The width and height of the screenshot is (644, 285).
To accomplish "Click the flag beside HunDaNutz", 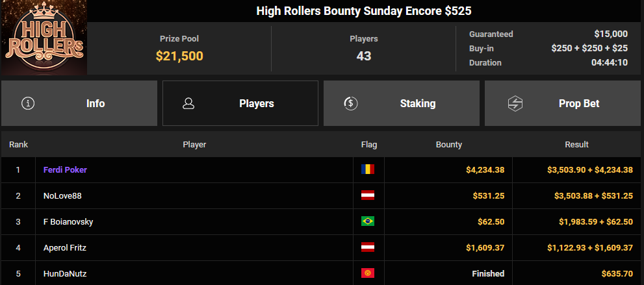I will pyautogui.click(x=368, y=273).
